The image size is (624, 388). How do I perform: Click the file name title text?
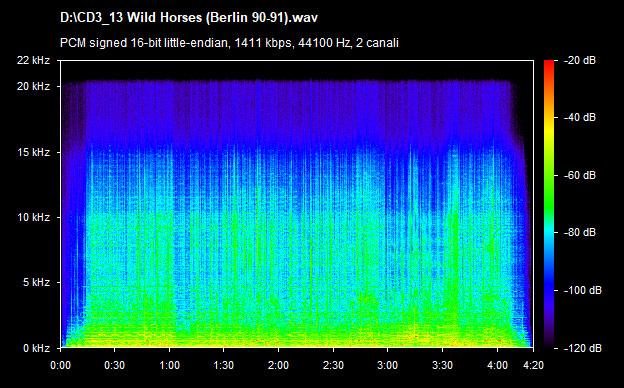tap(189, 18)
